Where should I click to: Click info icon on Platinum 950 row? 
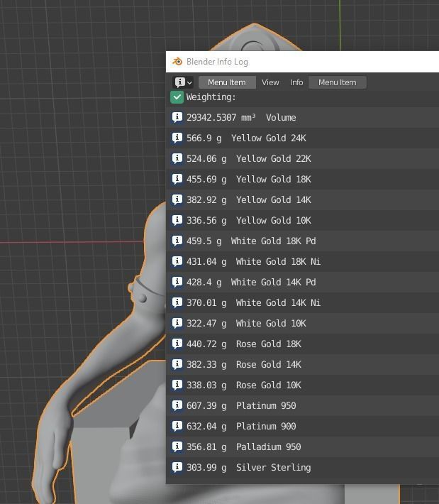[177, 405]
